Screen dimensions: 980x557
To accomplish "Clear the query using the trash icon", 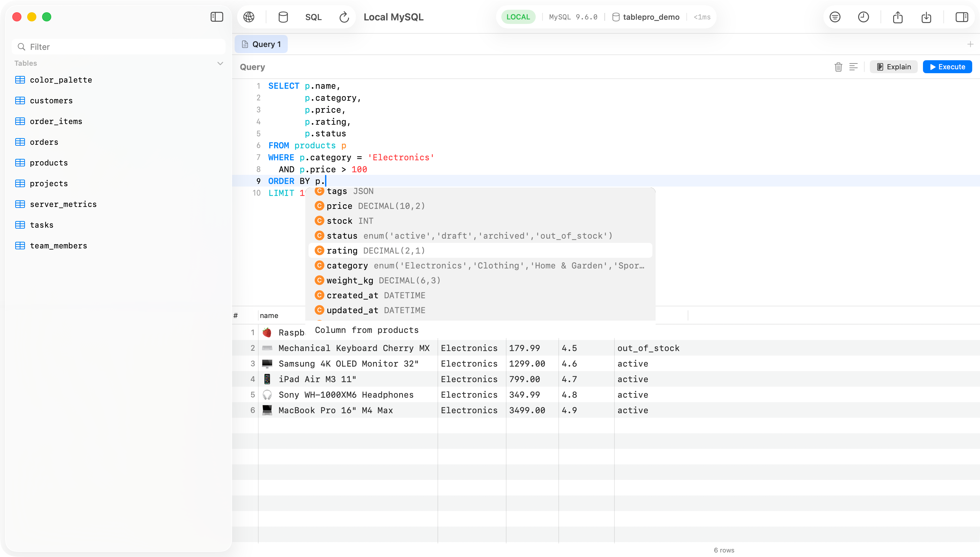I will pos(838,67).
